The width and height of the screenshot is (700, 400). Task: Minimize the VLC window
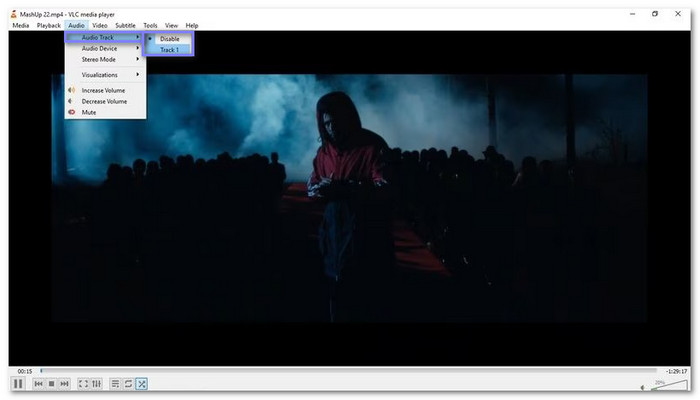(633, 14)
